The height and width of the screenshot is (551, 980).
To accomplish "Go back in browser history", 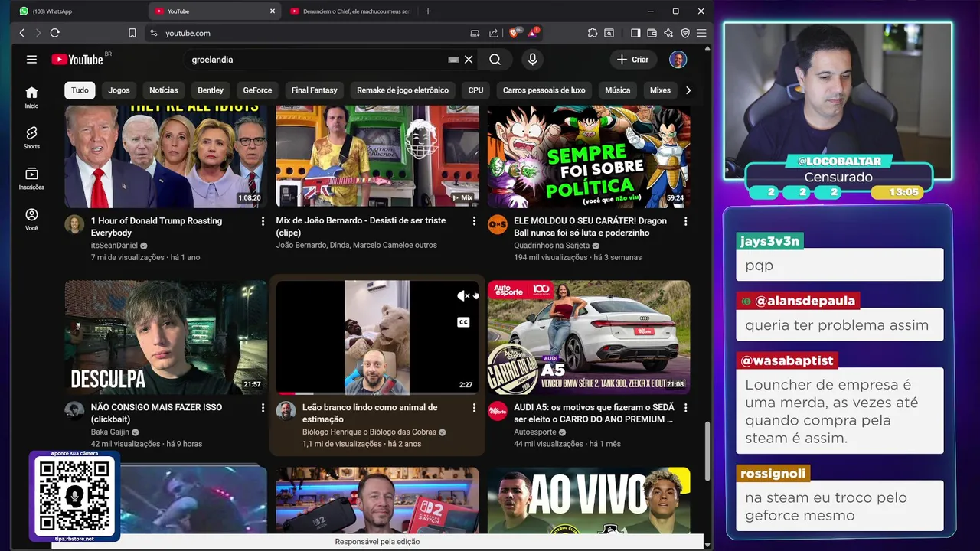I will click(x=21, y=33).
